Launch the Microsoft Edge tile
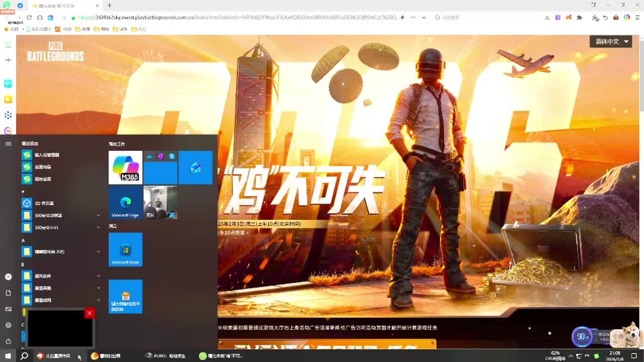The height and width of the screenshot is (362, 644). 125,203
